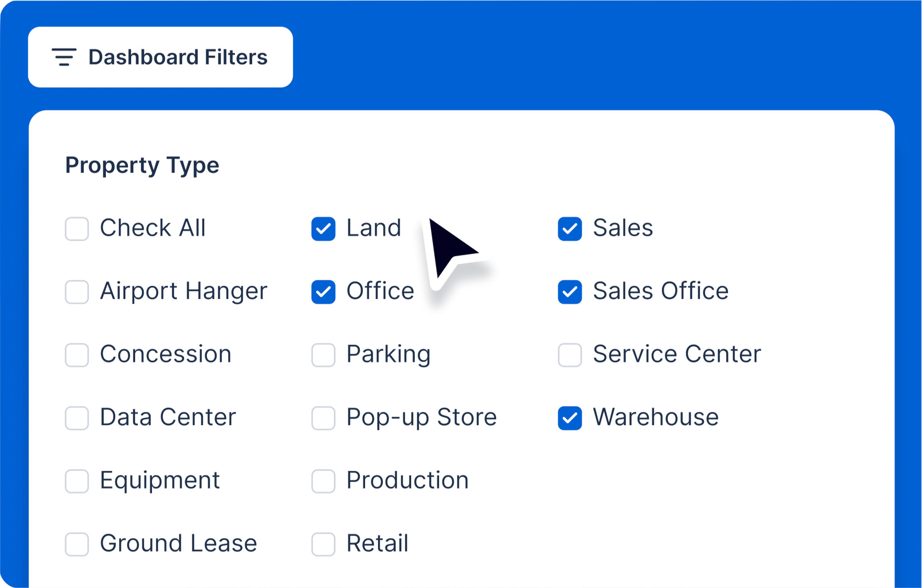Check the Airport Hanger filter
The height and width of the screenshot is (588, 922).
tap(76, 292)
